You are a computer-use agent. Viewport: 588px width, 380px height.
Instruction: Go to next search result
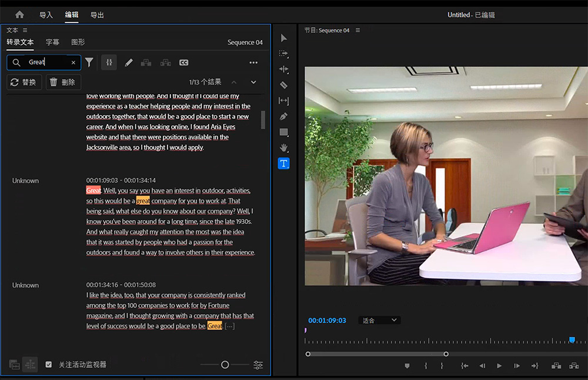(x=253, y=82)
